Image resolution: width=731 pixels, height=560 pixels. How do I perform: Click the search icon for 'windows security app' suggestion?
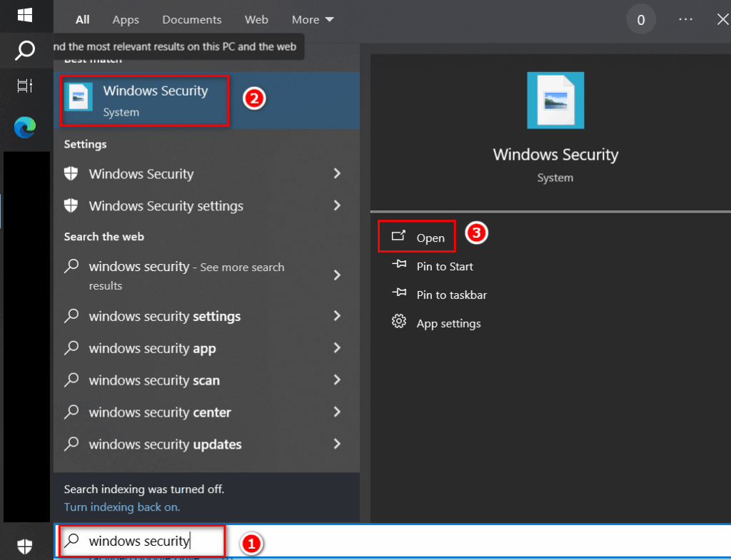tap(71, 347)
